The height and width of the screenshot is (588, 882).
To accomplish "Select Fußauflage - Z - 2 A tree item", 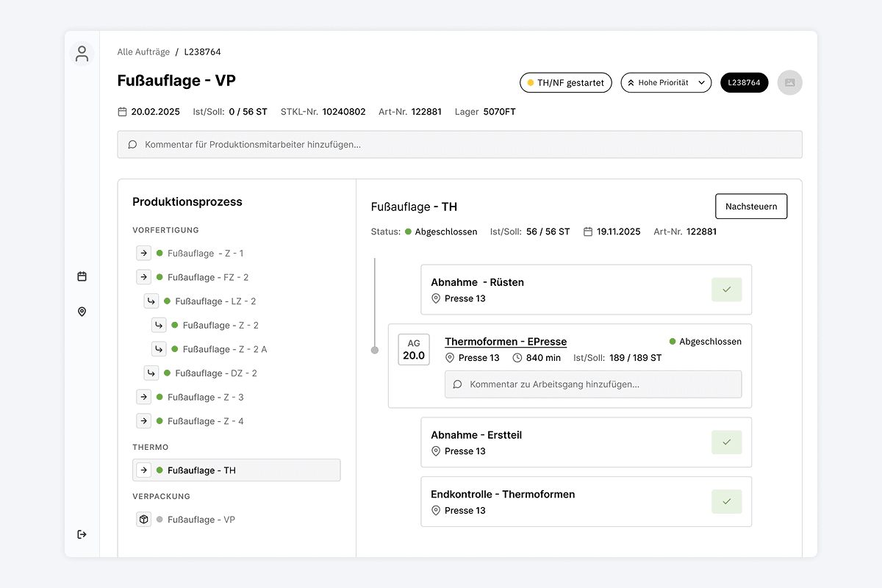I will pos(225,349).
